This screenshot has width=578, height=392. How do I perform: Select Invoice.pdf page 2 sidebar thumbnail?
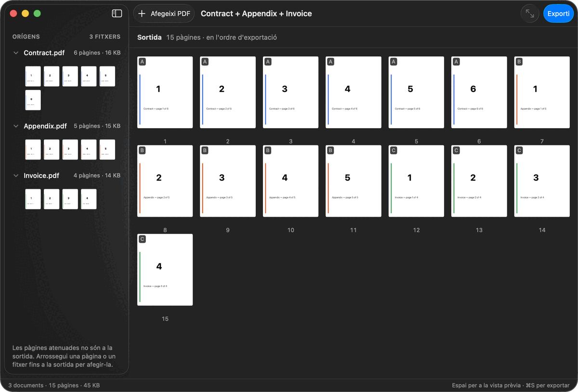[52, 199]
